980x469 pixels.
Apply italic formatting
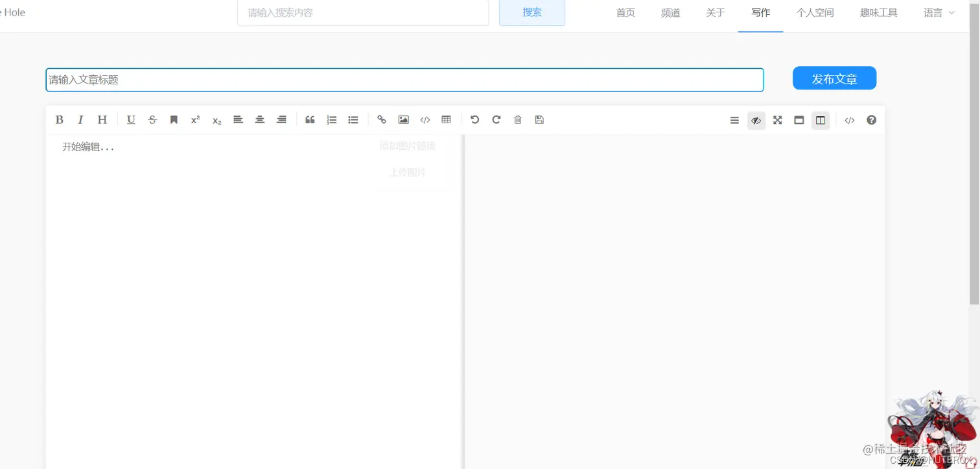[x=80, y=119]
